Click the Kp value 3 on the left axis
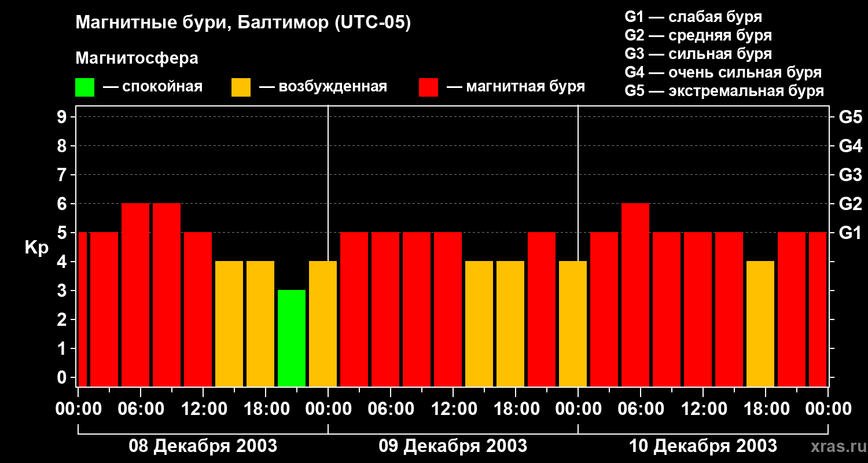 pos(63,291)
